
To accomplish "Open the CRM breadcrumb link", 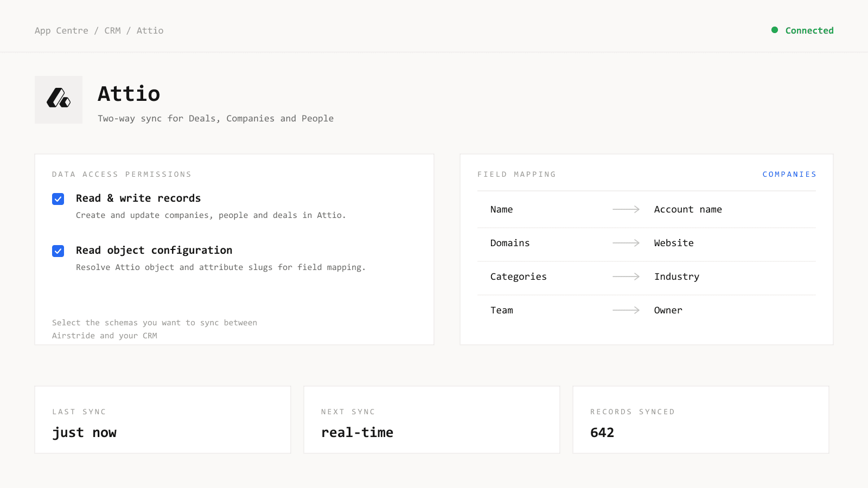I will click(113, 30).
